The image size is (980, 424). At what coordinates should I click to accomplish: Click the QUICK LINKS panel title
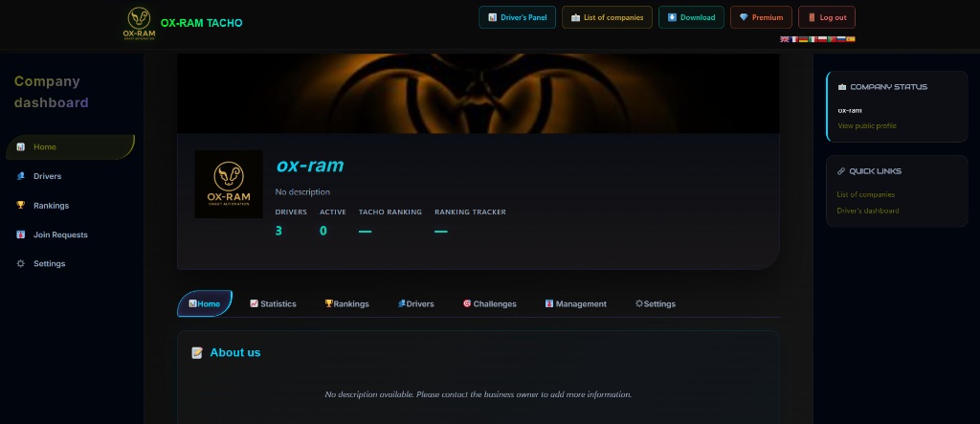point(875,170)
